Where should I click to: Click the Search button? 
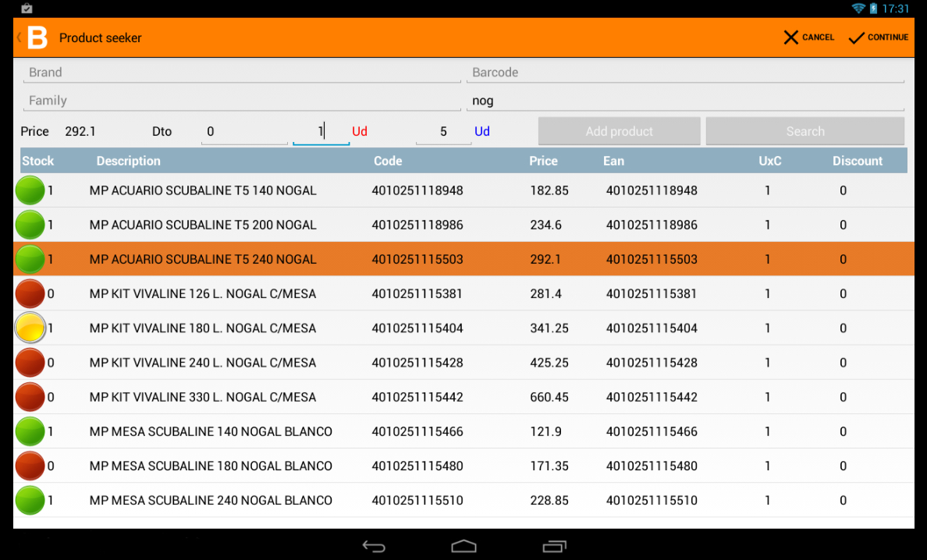(805, 131)
